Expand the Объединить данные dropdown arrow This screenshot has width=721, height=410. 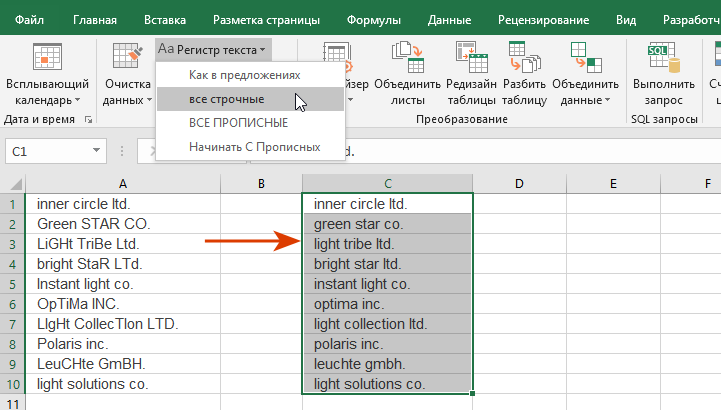pos(607,100)
